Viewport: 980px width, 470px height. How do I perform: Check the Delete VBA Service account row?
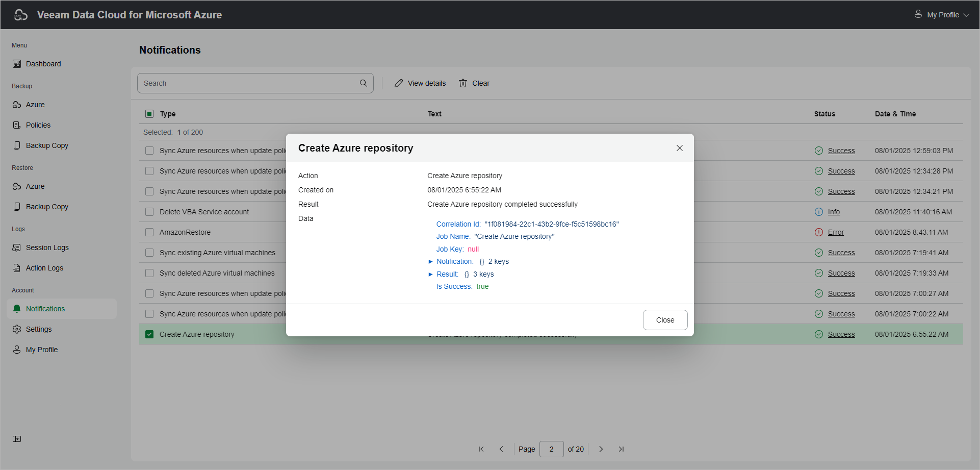[x=149, y=212]
